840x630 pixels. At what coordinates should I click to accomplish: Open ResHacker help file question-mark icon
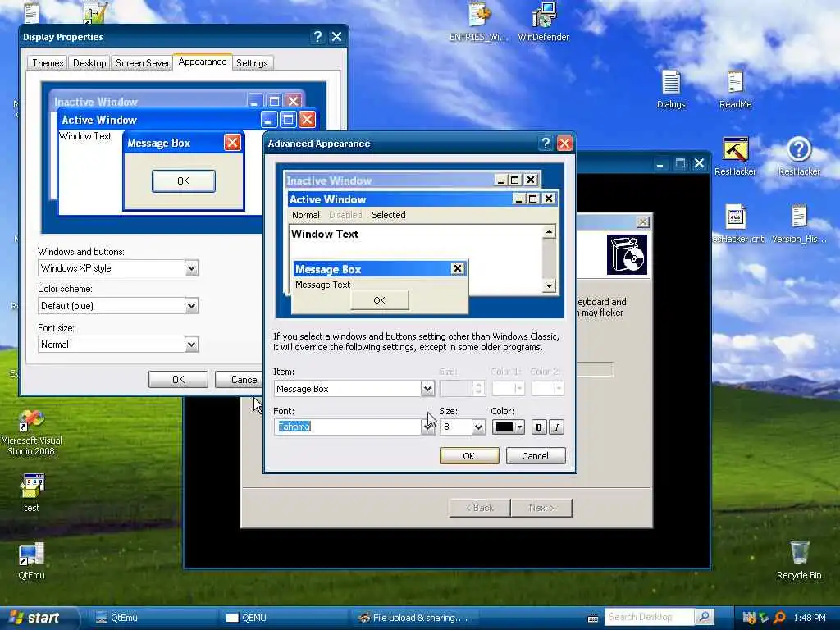pos(799,157)
